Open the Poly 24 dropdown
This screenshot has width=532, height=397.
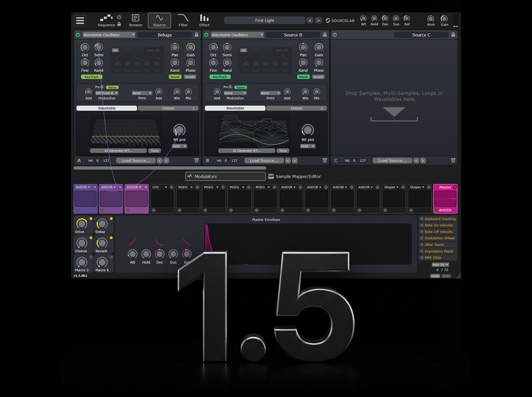pyautogui.click(x=439, y=265)
